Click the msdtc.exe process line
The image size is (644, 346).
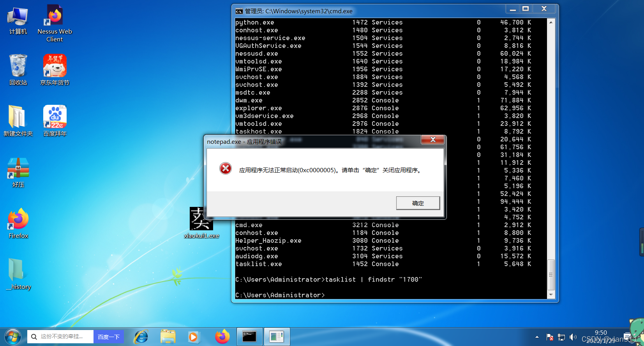383,93
